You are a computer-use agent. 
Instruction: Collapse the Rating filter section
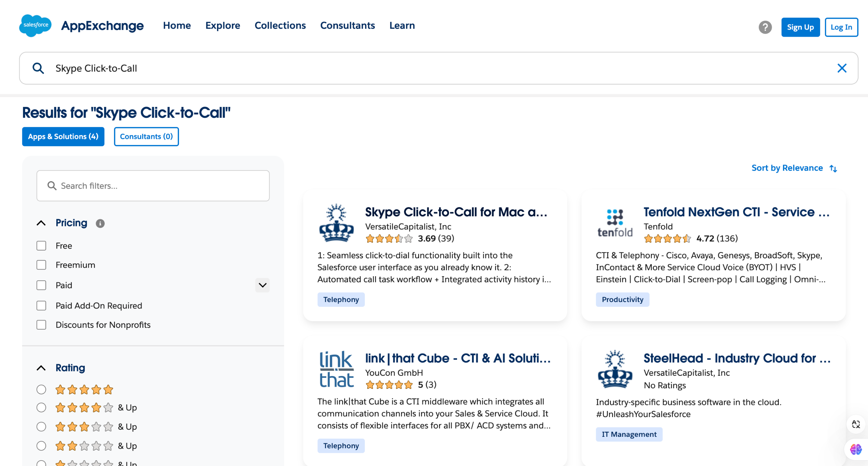pyautogui.click(x=41, y=368)
